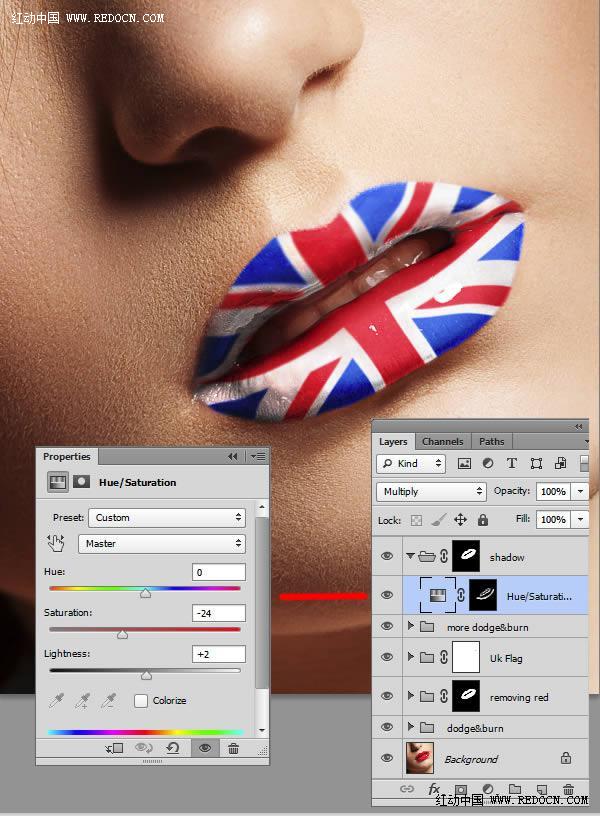This screenshot has height=816, width=600.
Task: Hide the more dodge&burn group
Action: point(387,626)
